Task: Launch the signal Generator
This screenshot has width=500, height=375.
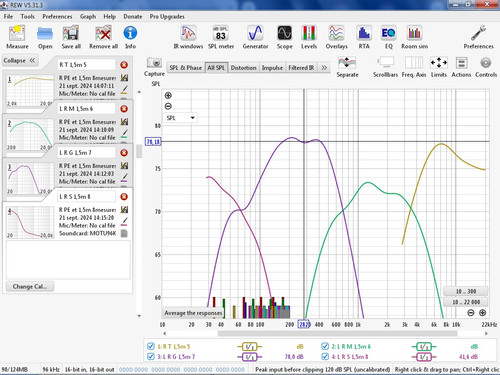Action: tap(255, 37)
